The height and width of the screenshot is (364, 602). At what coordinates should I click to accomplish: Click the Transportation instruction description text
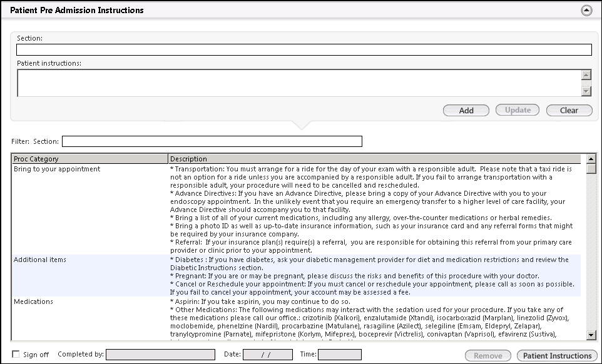coord(371,177)
